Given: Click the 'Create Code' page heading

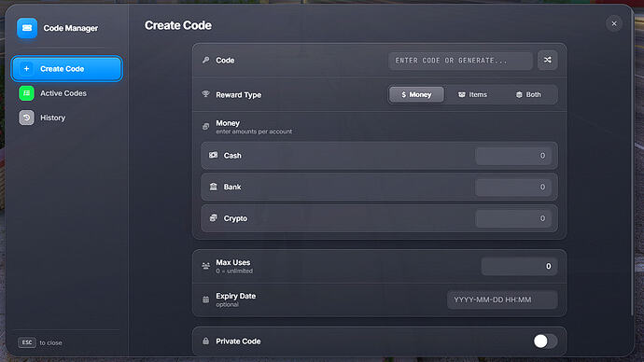Looking at the screenshot, I should tap(178, 25).
